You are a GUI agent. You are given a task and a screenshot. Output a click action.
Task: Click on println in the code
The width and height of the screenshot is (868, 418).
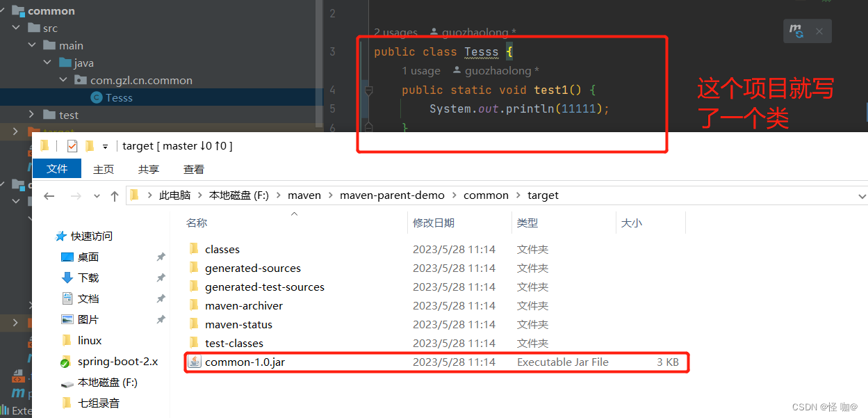[x=530, y=109]
